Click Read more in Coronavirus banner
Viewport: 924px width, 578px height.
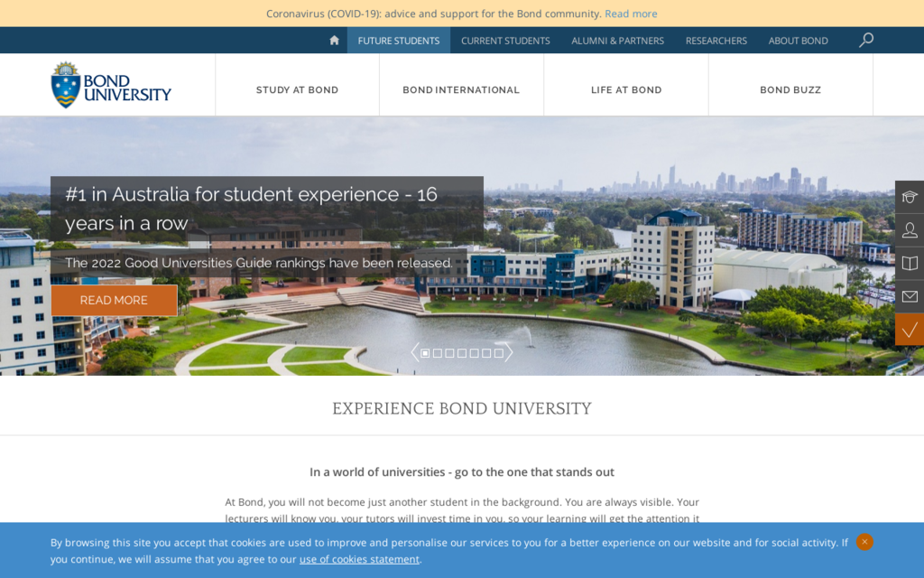pos(631,14)
